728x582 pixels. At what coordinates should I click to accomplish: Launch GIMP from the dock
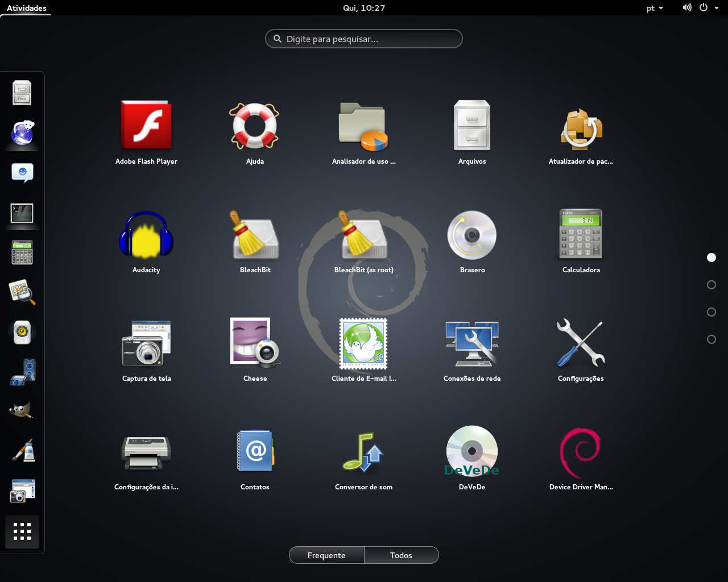click(x=22, y=410)
